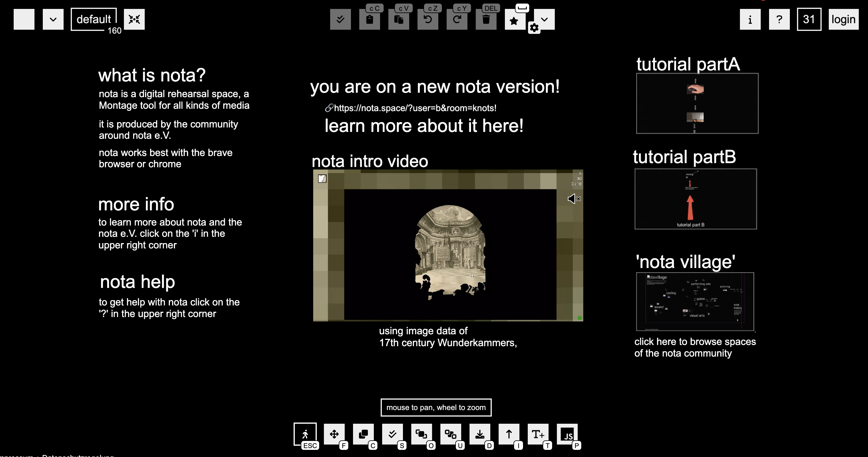Click the 'nota works best with the brave browser' text

click(x=166, y=158)
